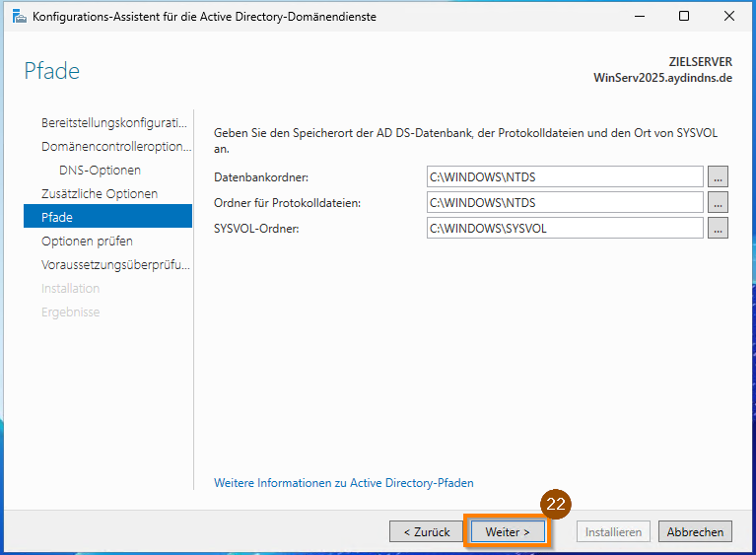Click the SYSVOL-Ordner input field

coord(565,228)
